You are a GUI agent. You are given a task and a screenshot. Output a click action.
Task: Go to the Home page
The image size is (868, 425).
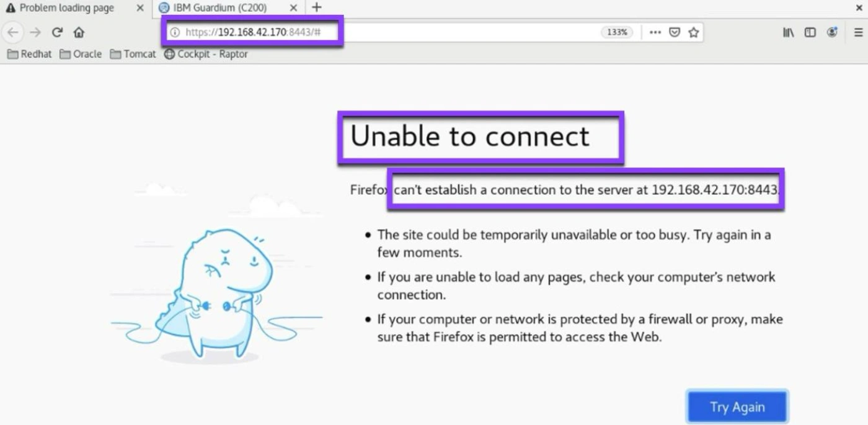coord(79,32)
